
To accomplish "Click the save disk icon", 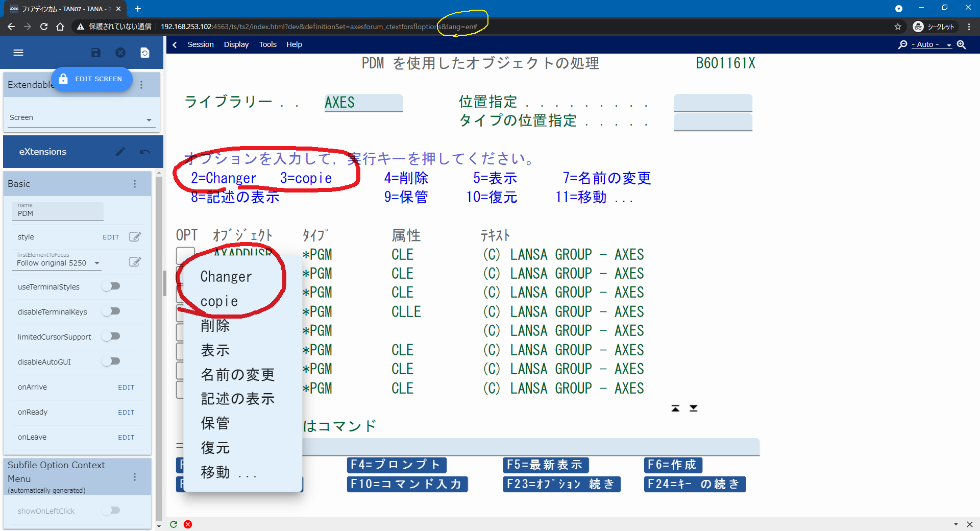I will 95,53.
